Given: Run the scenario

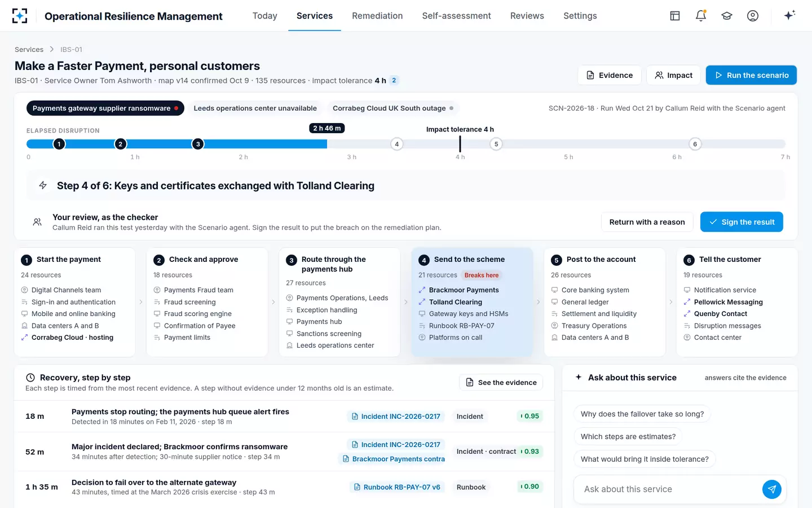Looking at the screenshot, I should 751,75.
